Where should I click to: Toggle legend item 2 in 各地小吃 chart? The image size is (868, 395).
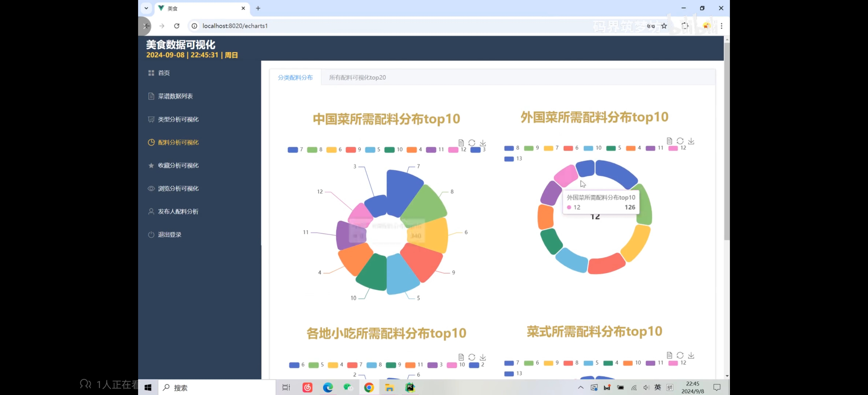(x=477, y=365)
